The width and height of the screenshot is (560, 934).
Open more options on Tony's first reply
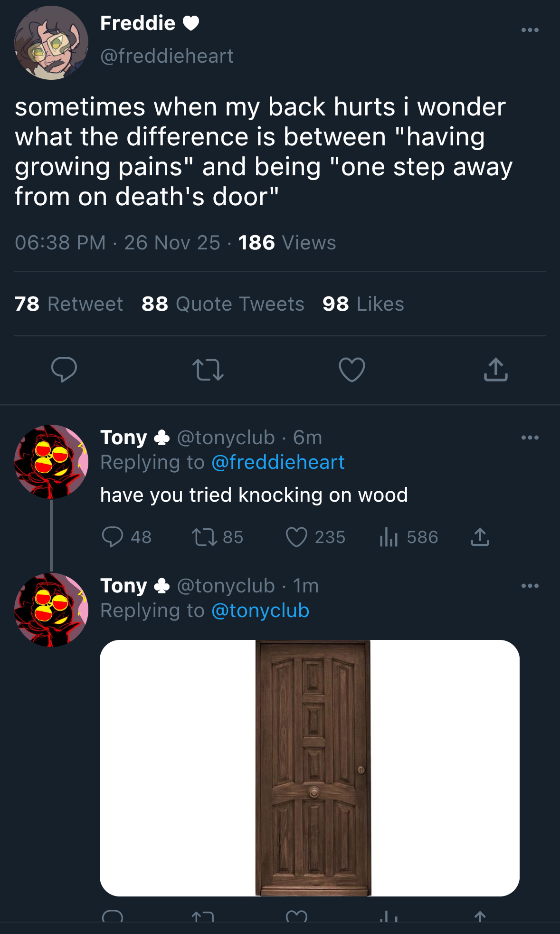[x=530, y=437]
